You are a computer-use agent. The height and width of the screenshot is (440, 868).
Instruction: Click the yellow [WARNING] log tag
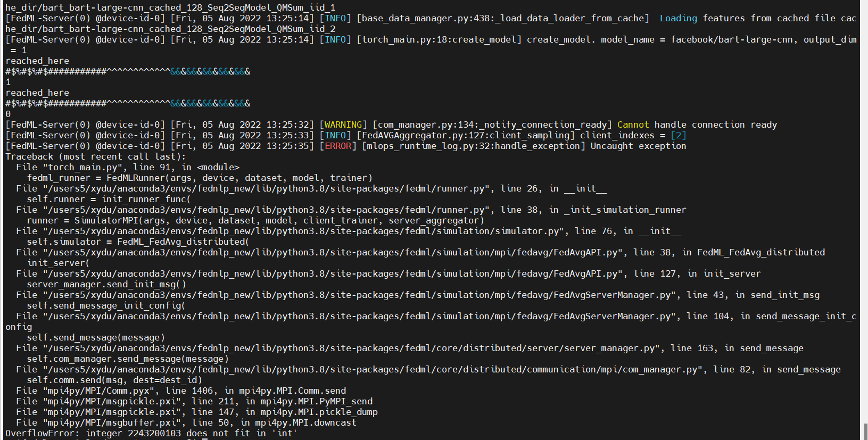[343, 124]
